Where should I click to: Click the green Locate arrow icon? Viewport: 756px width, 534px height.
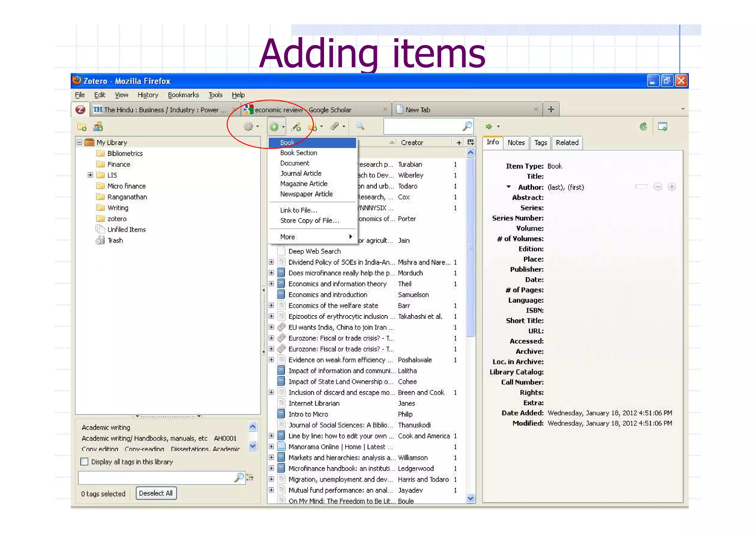click(x=489, y=127)
